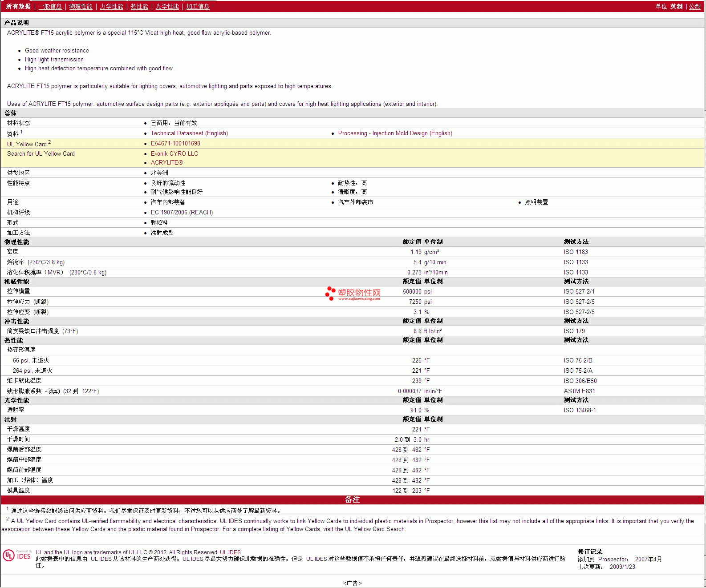Switch units to 公制

pyautogui.click(x=694, y=6)
